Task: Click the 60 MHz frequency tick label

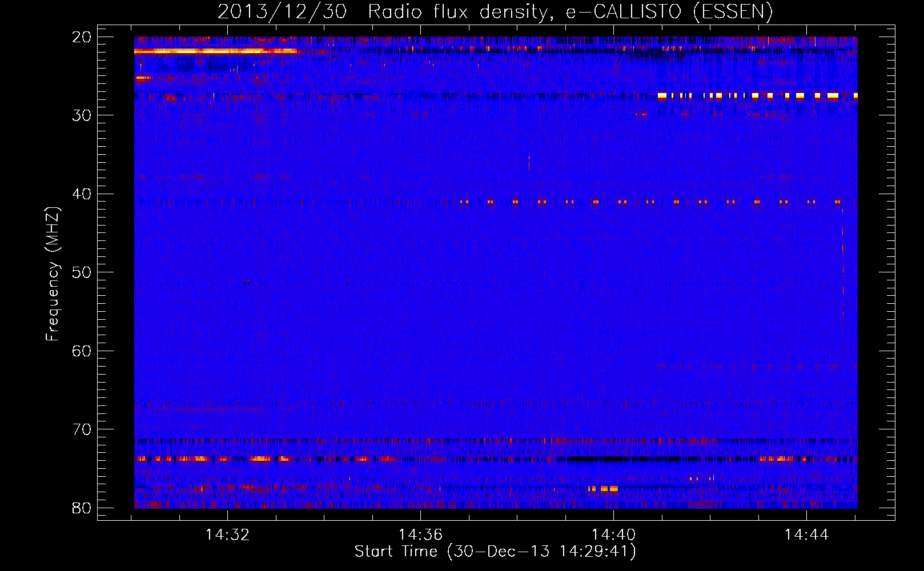Action: click(82, 351)
